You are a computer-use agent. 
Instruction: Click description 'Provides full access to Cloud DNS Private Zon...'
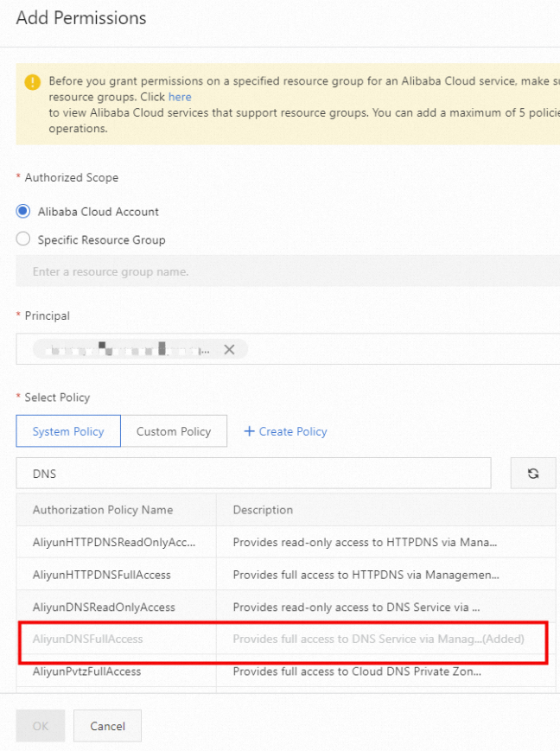(x=357, y=671)
